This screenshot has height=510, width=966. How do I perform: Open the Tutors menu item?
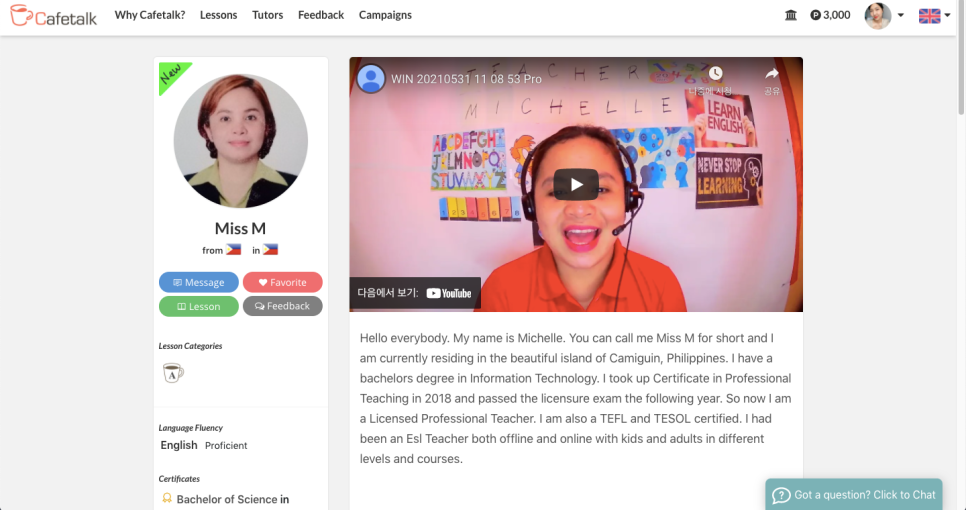267,15
